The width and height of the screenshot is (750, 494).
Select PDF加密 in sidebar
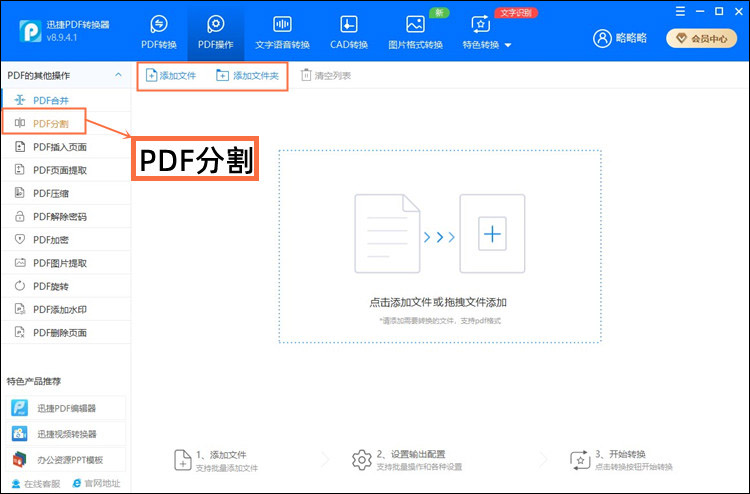(66, 240)
